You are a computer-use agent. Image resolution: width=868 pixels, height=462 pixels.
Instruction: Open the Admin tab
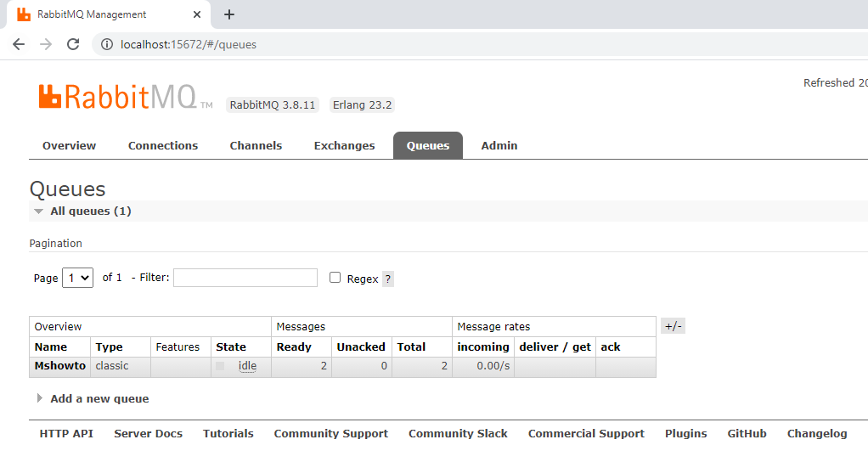tap(499, 145)
